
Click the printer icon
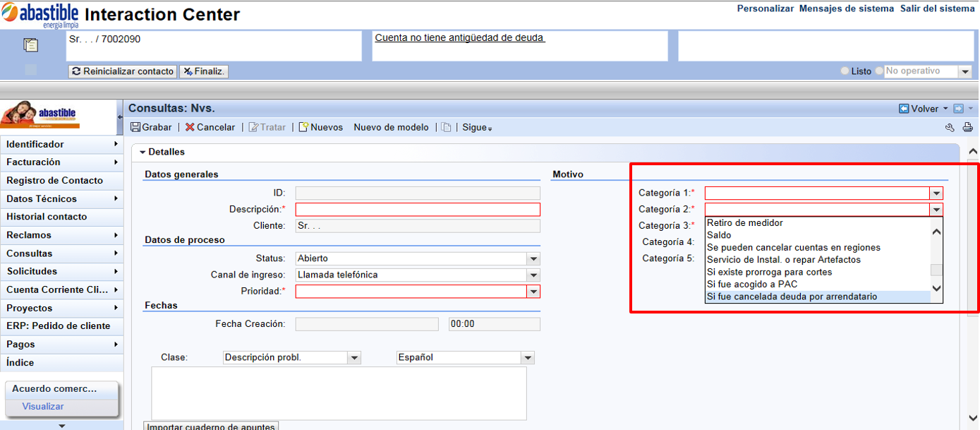967,128
